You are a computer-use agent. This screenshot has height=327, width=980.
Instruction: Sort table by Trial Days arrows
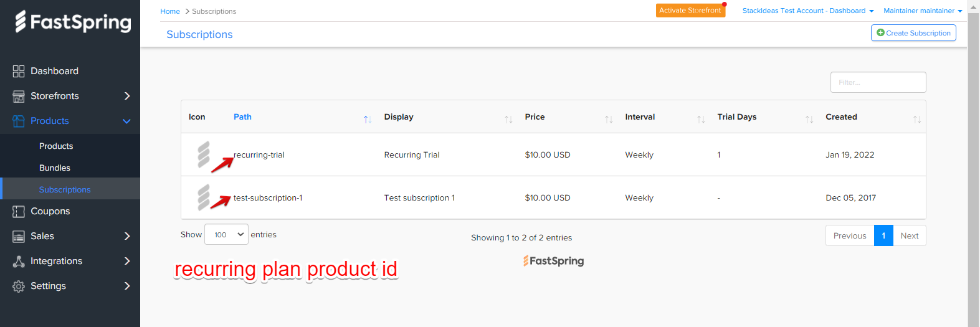pyautogui.click(x=809, y=119)
